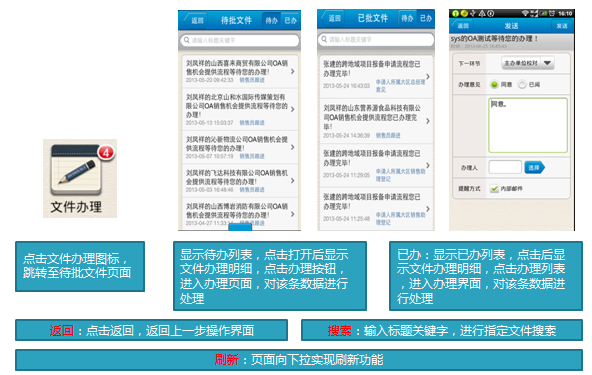
Task: Tap the warning triangle icon in status bar
Action: (x=482, y=14)
